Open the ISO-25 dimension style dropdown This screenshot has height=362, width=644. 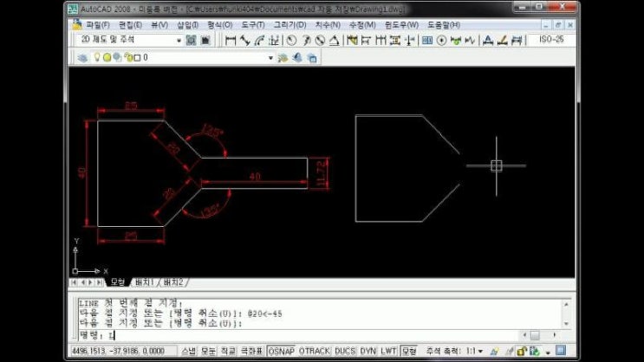point(551,39)
